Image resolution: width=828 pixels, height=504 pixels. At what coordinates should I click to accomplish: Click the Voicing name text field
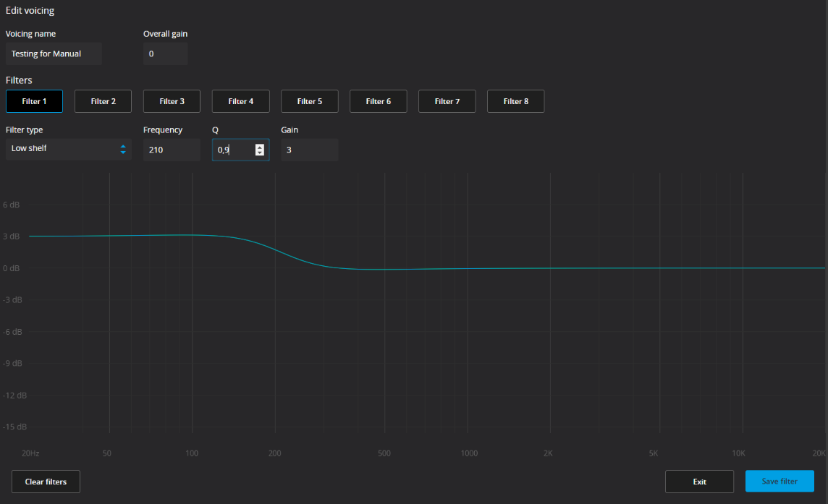tap(54, 54)
